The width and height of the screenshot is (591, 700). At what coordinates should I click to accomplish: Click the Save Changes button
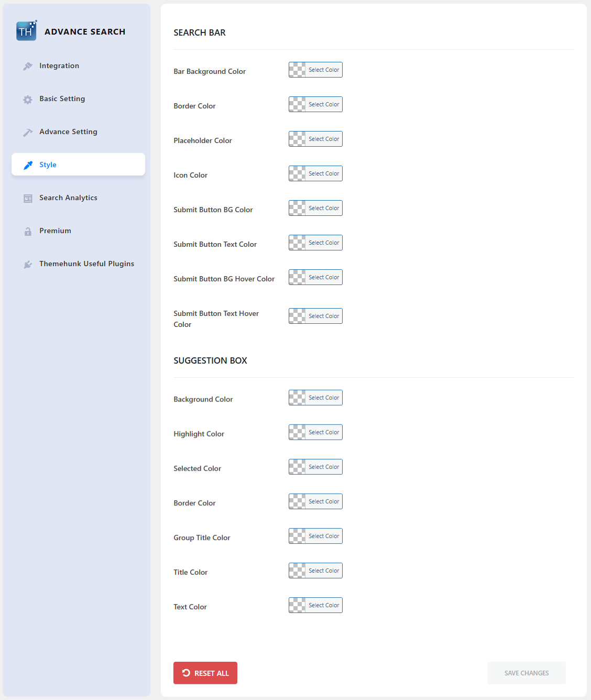point(526,673)
